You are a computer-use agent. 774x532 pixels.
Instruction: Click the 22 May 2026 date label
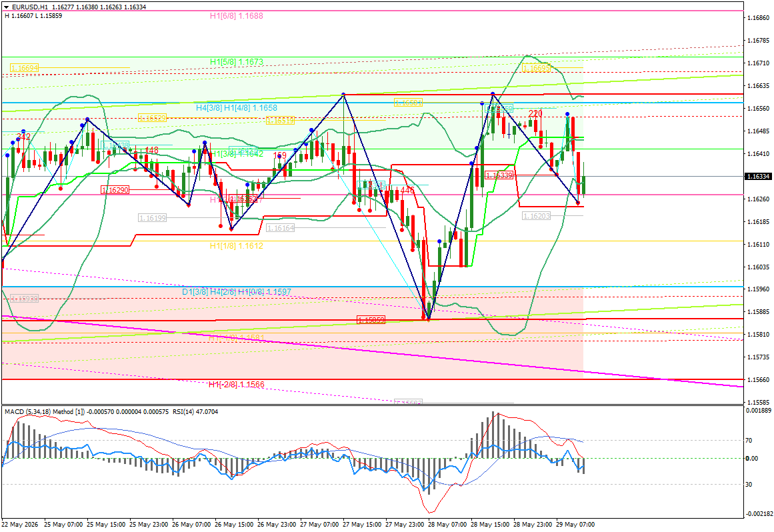pos(20,525)
